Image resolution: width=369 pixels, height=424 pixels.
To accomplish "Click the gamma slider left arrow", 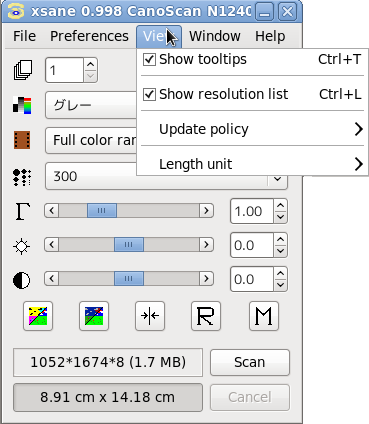I will 52,211.
